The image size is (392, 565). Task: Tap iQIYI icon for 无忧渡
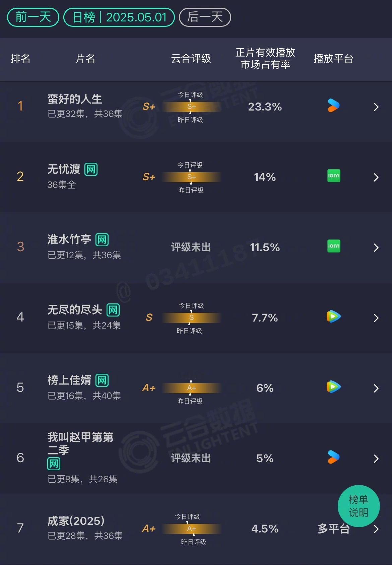click(x=334, y=176)
